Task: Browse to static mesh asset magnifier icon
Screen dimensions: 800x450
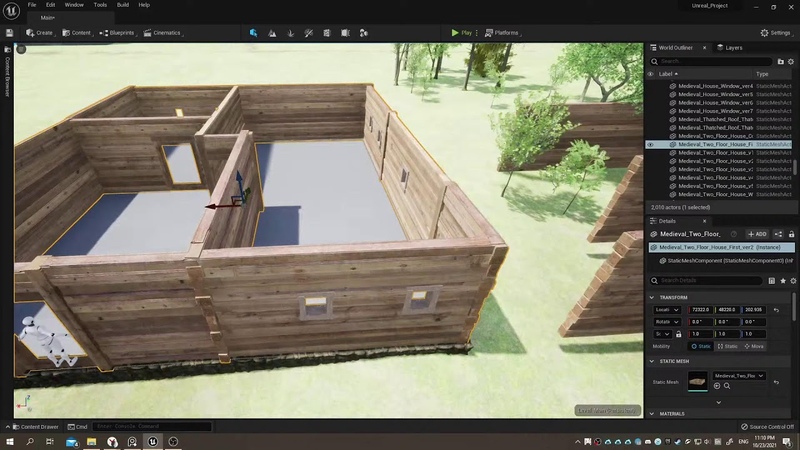Action: pos(727,386)
